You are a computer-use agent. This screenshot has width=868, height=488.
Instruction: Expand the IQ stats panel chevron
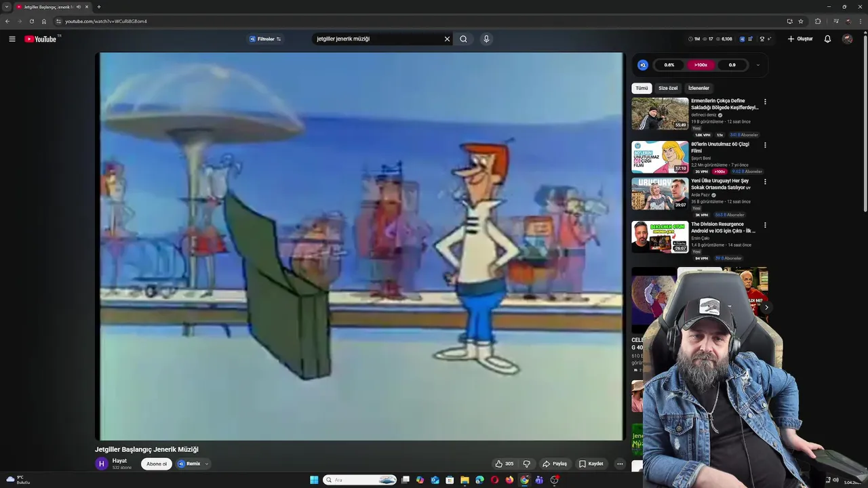[757, 65]
